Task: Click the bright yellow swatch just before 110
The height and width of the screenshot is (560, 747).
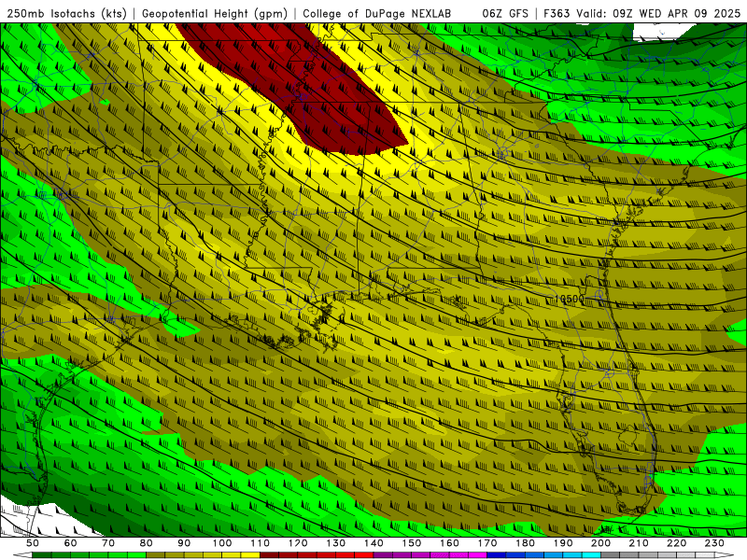Action: 250,555
